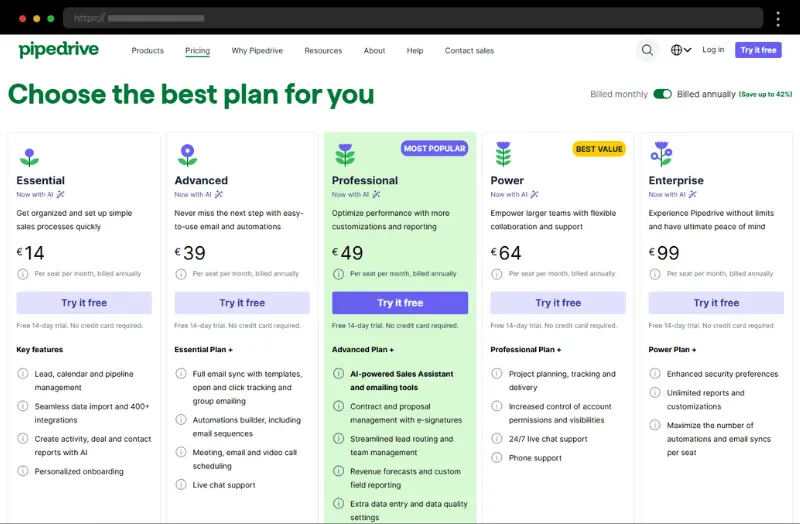
Task: Toggle the monthly/annual billing switch
Action: coord(662,94)
